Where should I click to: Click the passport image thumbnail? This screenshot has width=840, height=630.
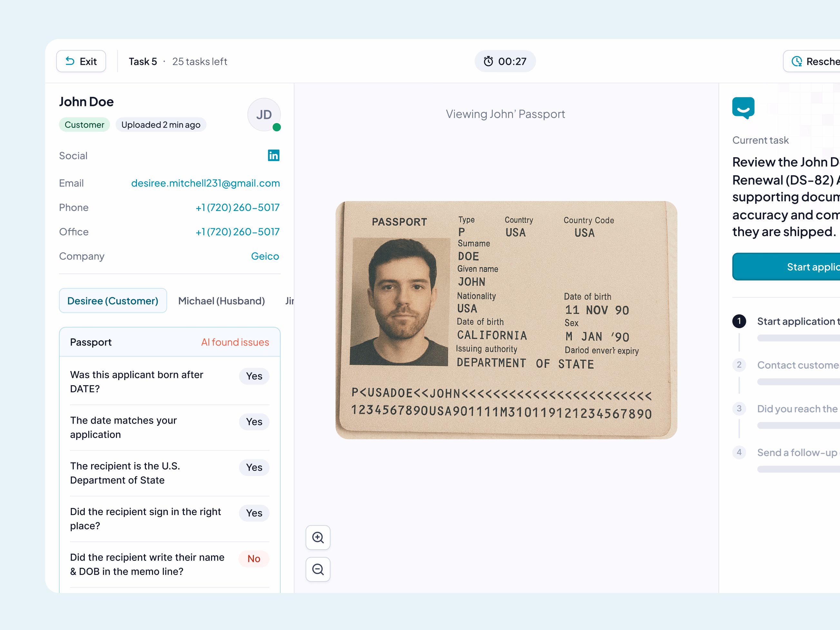click(506, 320)
